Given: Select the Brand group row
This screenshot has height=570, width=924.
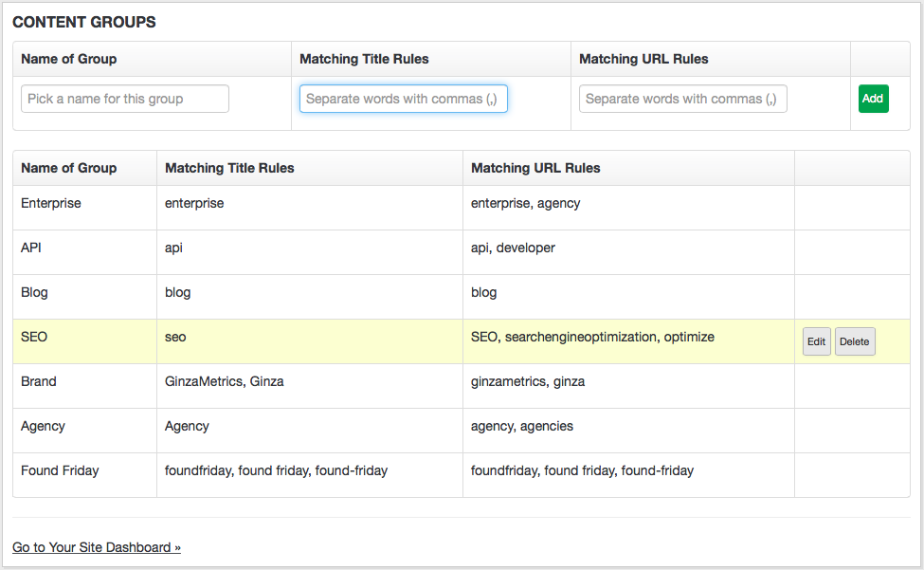Looking at the screenshot, I should (39, 381).
